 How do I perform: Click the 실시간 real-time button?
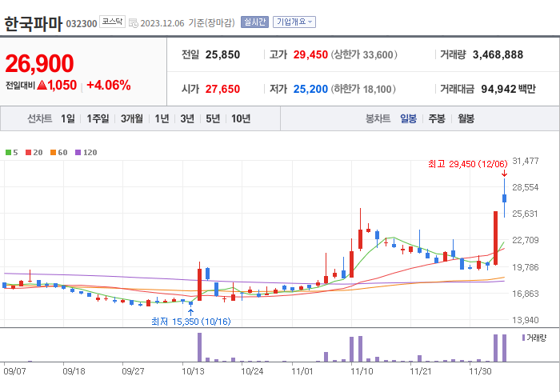pyautogui.click(x=254, y=22)
